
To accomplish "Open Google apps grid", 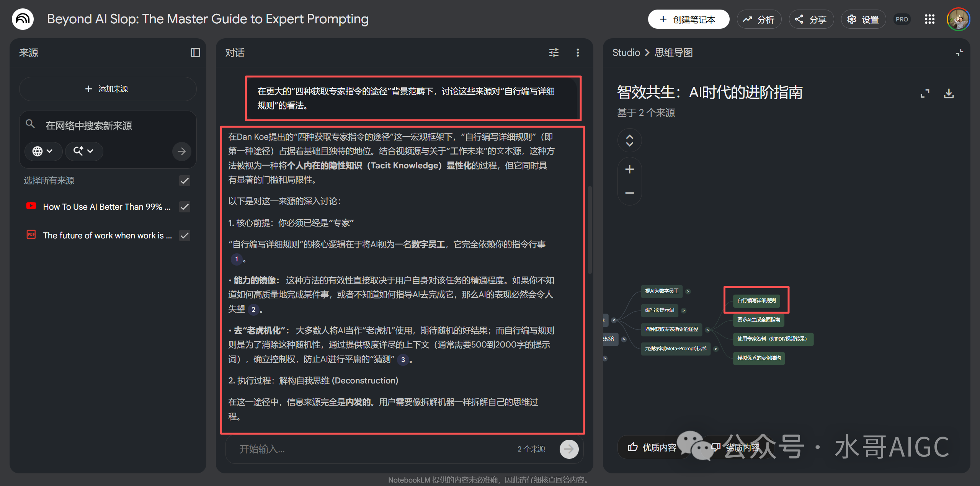I will pos(929,19).
